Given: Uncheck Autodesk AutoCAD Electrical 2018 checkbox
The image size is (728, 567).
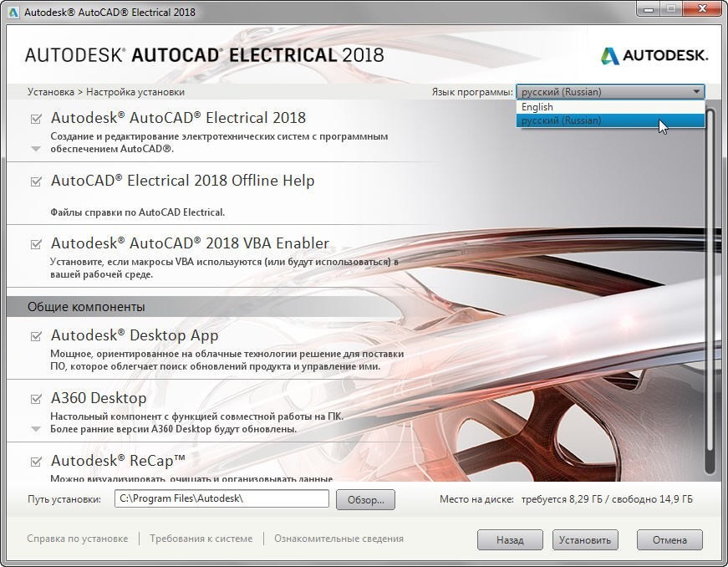Looking at the screenshot, I should point(36,119).
